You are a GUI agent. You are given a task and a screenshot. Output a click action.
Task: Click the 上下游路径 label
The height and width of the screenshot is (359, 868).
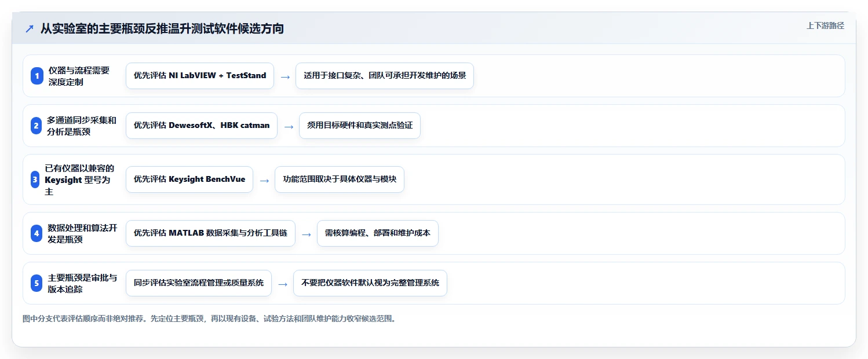click(825, 25)
